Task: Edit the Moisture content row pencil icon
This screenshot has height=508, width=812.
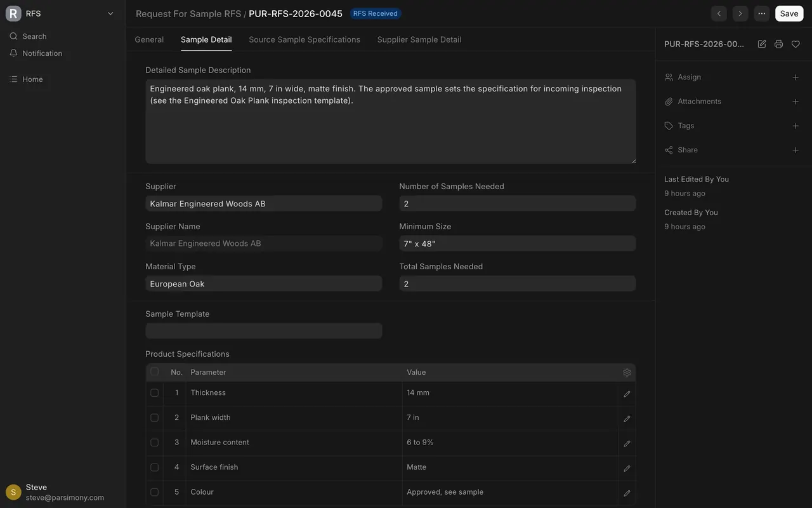Action: click(x=627, y=443)
